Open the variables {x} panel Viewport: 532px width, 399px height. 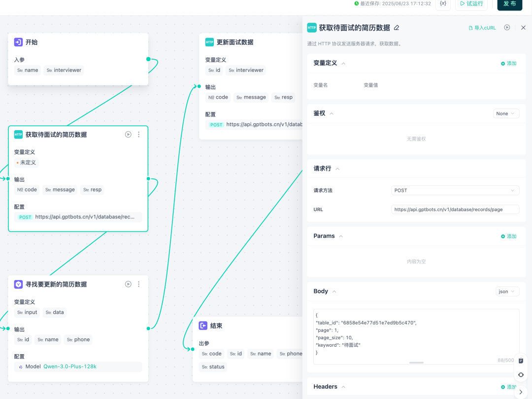tap(443, 4)
